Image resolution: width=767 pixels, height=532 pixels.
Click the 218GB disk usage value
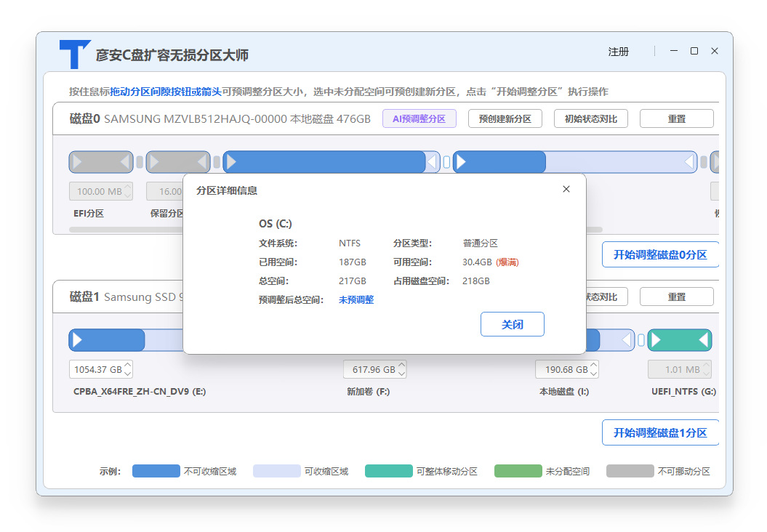click(476, 281)
